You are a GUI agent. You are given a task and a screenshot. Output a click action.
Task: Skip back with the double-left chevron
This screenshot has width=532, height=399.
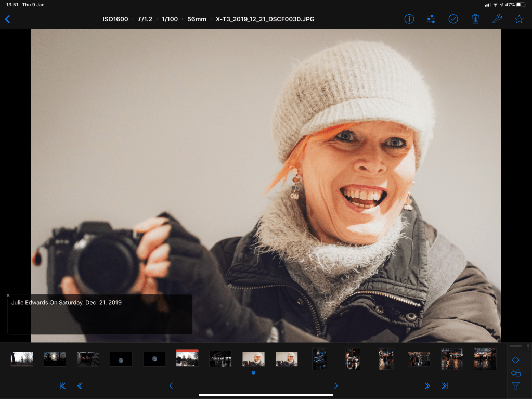[80, 386]
